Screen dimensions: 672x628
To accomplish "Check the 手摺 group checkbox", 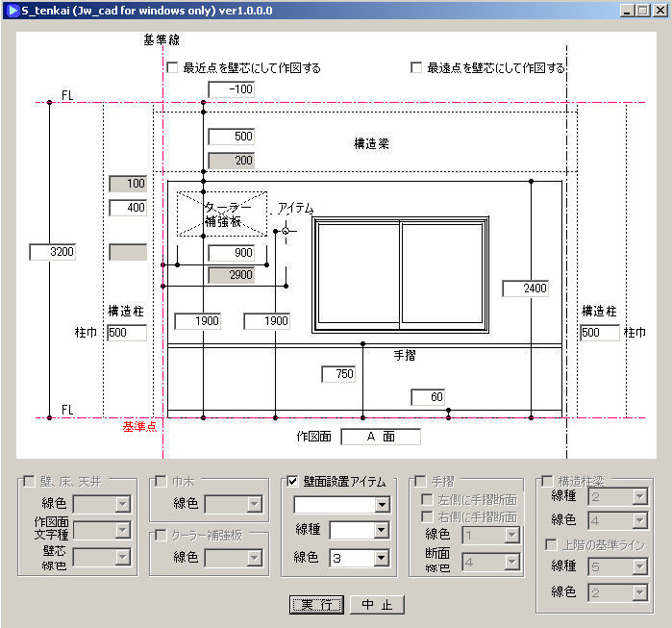I will click(x=416, y=482).
